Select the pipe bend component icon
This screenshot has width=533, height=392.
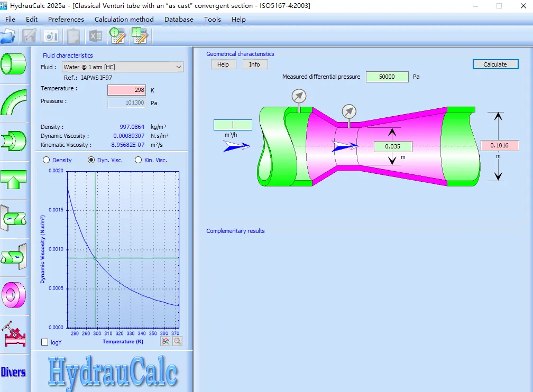point(14,102)
